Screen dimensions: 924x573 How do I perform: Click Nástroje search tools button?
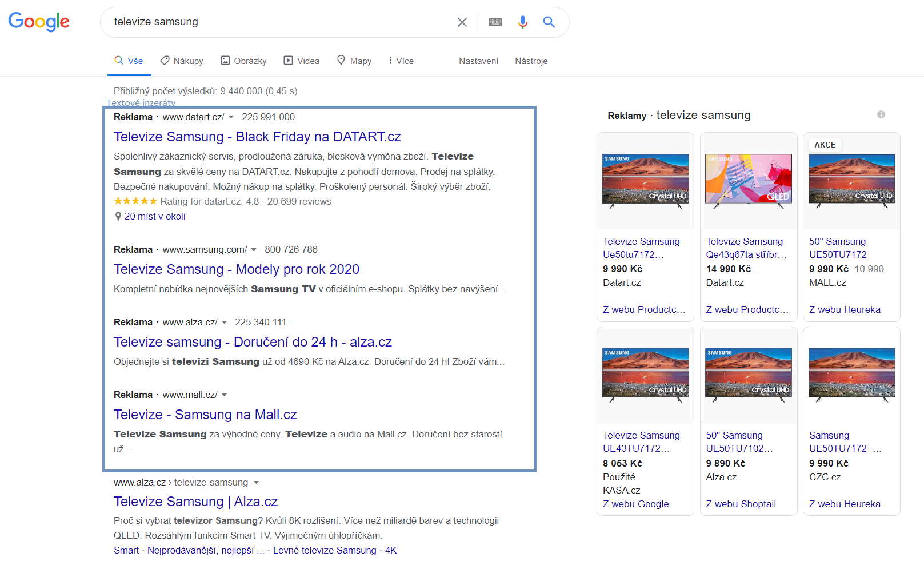(531, 61)
